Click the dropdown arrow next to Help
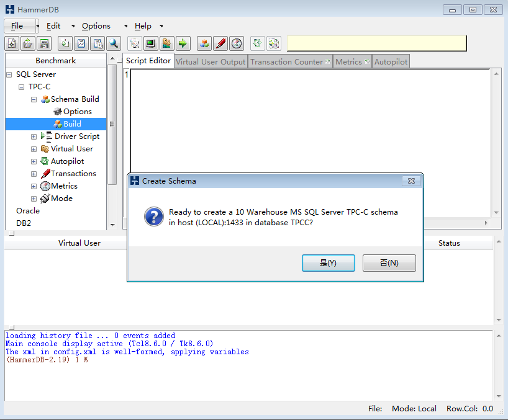This screenshot has width=508, height=420. click(161, 26)
